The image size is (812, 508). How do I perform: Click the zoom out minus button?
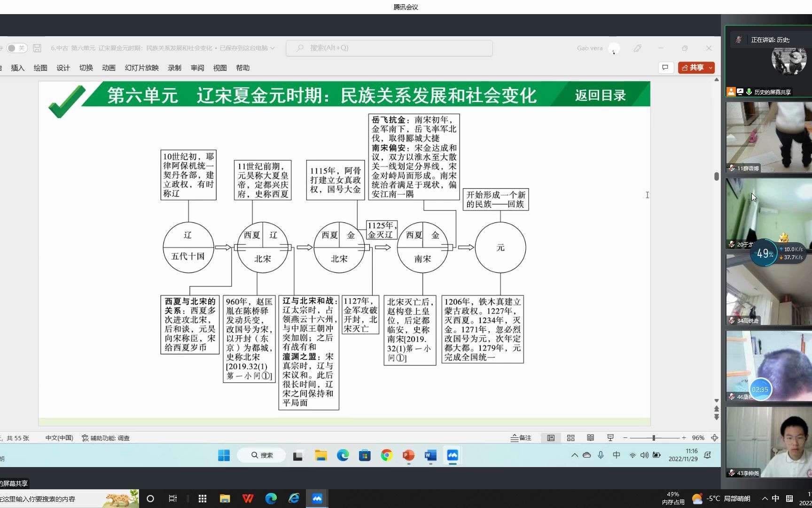625,438
